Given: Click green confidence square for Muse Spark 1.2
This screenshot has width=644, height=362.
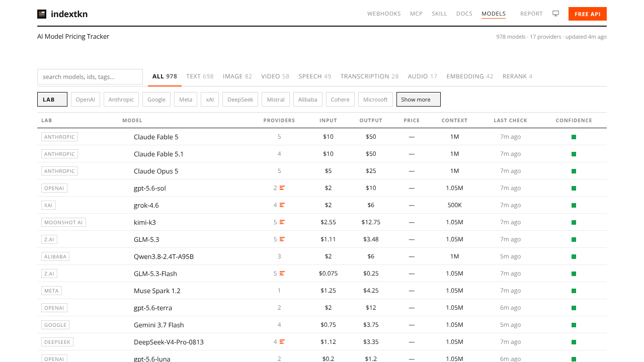Looking at the screenshot, I should (x=574, y=291).
